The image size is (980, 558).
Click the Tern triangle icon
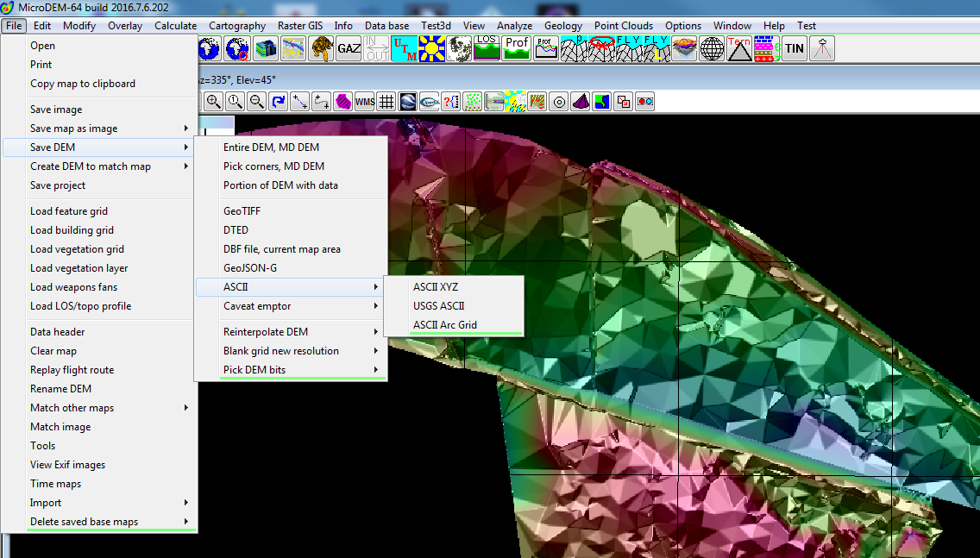click(x=739, y=49)
